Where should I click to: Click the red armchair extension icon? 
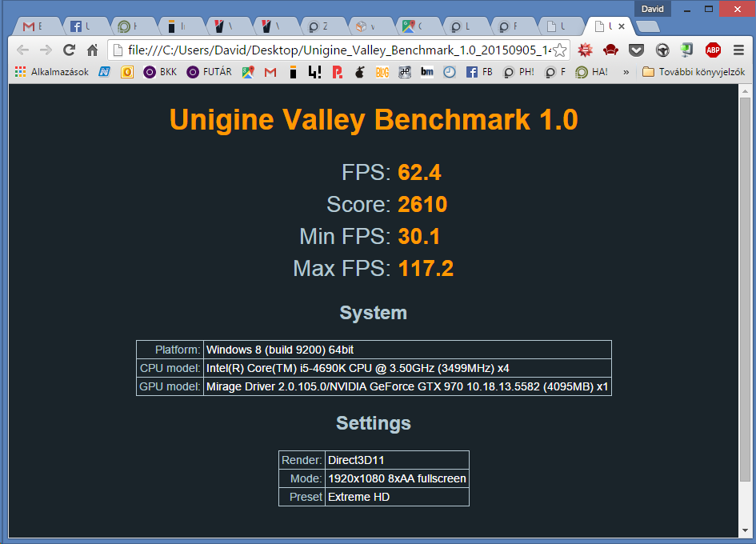[x=610, y=50]
